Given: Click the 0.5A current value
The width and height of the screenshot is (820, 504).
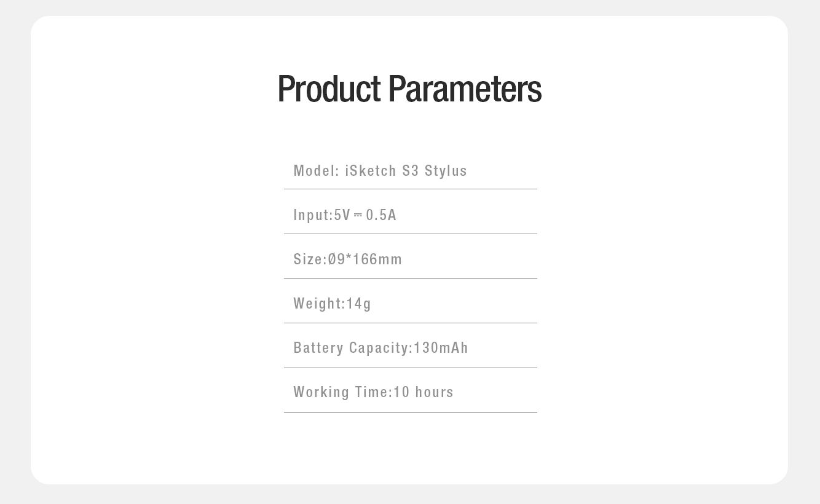Looking at the screenshot, I should click(381, 215).
